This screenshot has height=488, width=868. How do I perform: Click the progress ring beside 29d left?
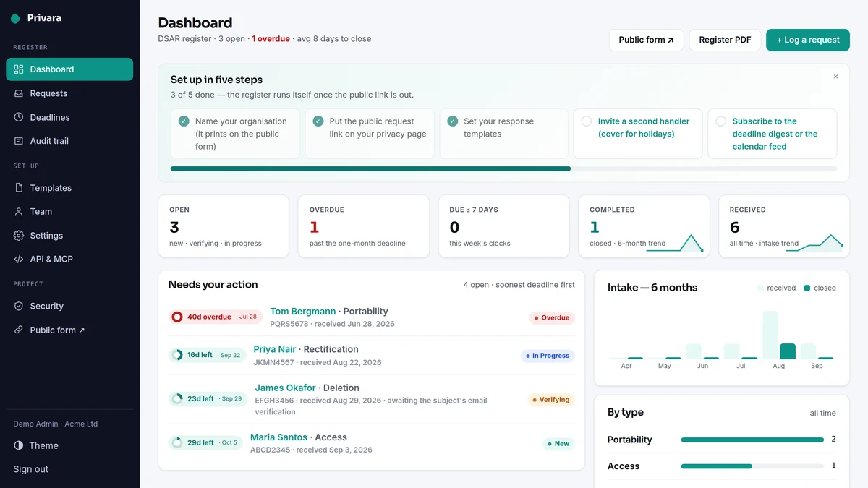pyautogui.click(x=177, y=442)
